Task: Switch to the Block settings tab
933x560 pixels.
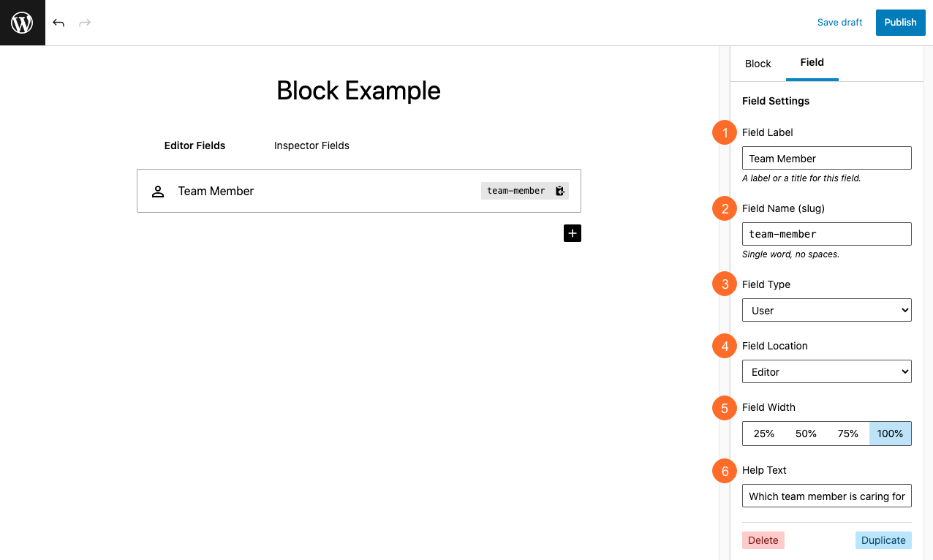Action: 758,64
